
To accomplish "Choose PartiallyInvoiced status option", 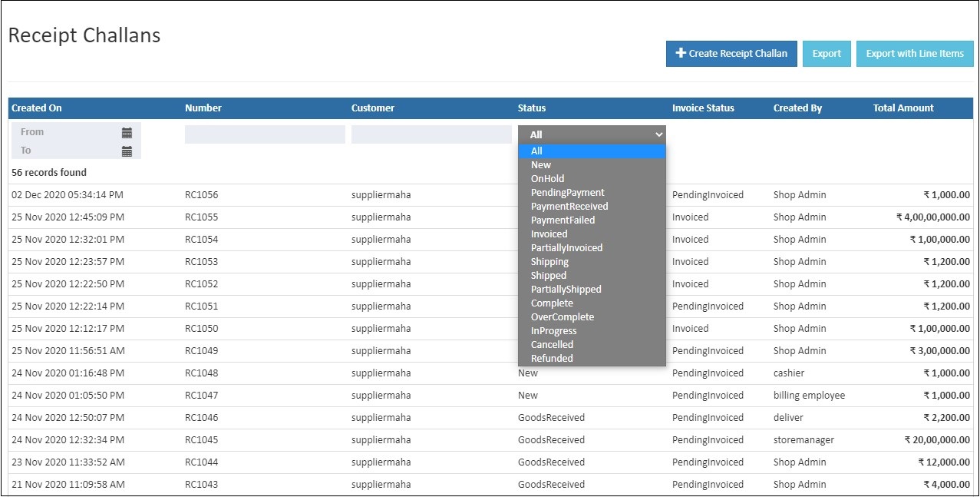I will coord(592,248).
